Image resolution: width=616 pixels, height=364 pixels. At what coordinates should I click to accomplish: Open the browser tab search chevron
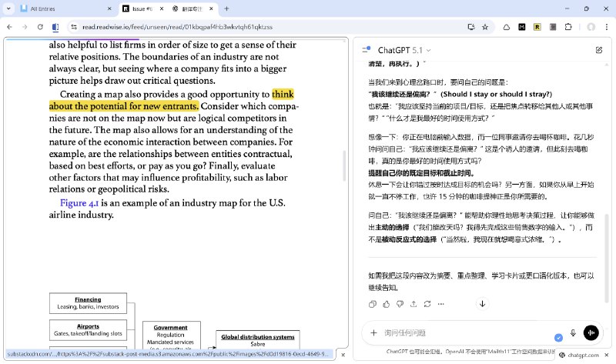pos(8,8)
